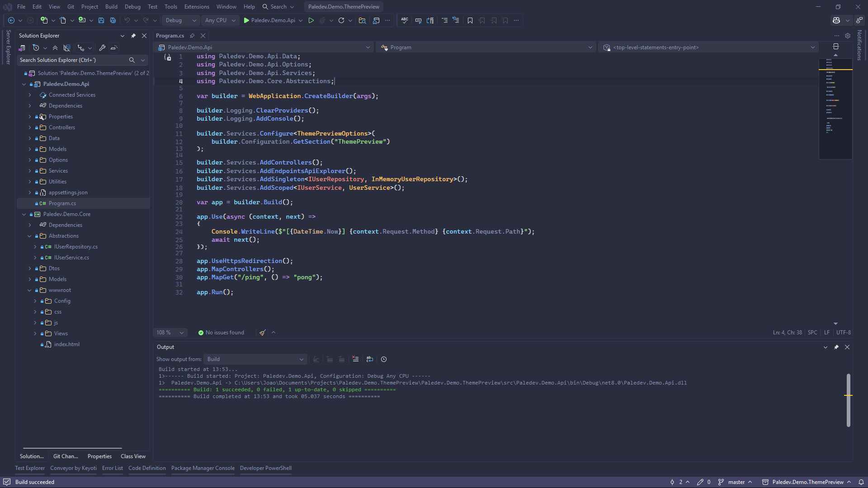Click the spell checker ABC icon
Viewport: 868px width, 488px height.
click(405, 20)
